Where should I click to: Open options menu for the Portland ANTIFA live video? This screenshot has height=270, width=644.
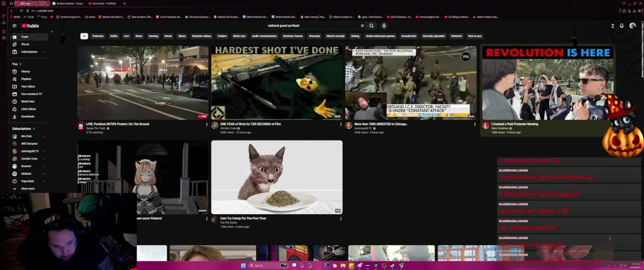point(206,124)
